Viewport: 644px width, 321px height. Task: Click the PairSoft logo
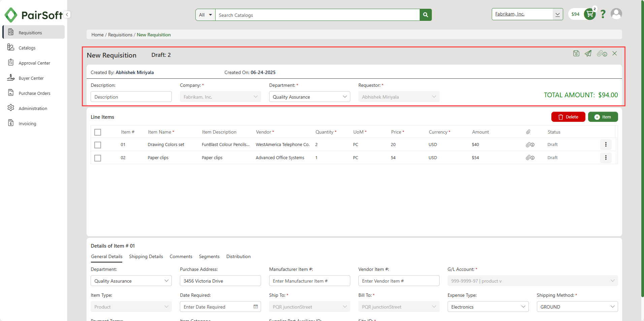click(33, 15)
